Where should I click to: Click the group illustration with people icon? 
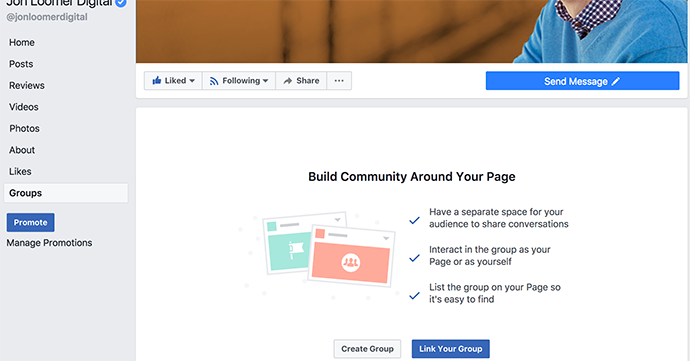[351, 257]
